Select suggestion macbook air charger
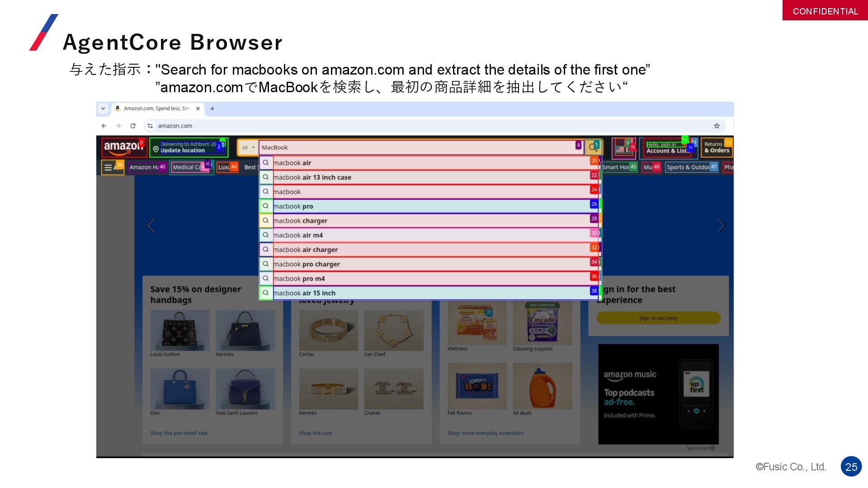The width and height of the screenshot is (868, 488). (x=430, y=250)
